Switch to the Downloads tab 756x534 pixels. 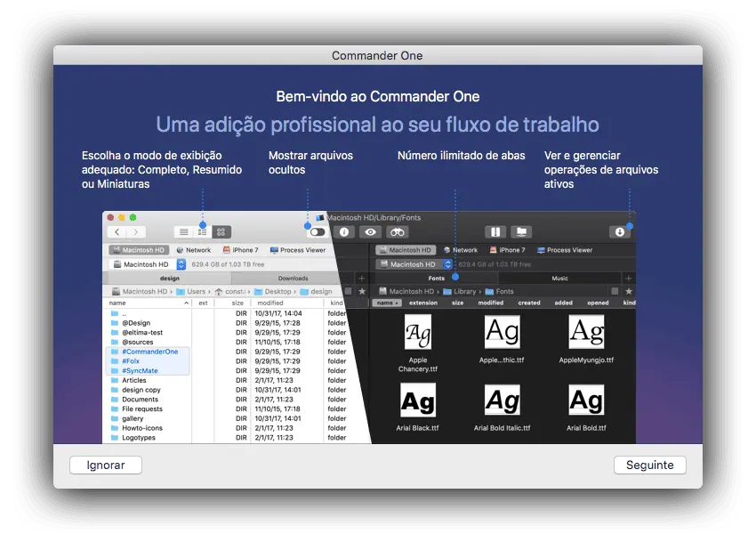point(293,279)
